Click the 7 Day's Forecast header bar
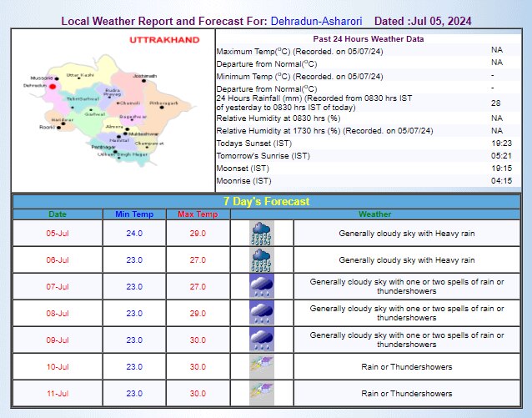The image size is (532, 418). click(266, 201)
